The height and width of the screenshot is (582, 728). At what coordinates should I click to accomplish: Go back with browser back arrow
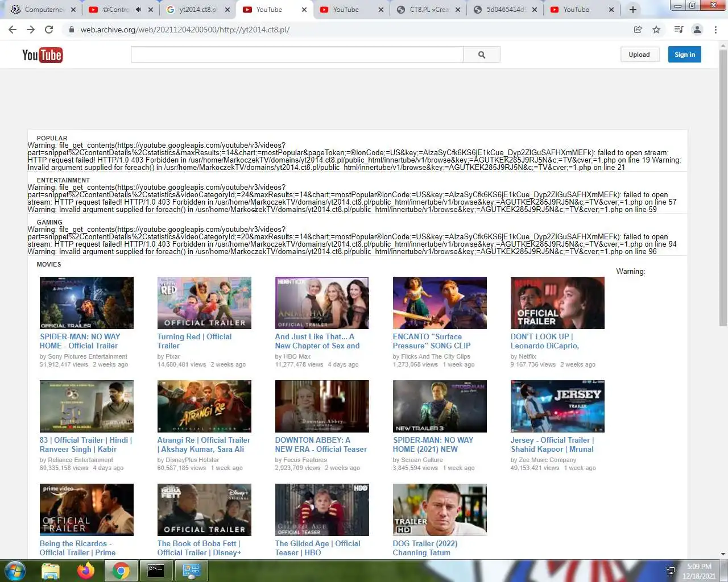pos(13,30)
